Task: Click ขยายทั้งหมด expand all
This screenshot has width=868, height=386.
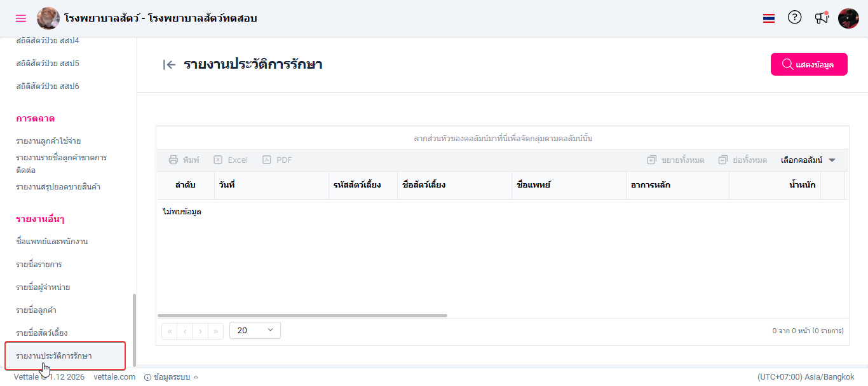Action: [x=675, y=160]
